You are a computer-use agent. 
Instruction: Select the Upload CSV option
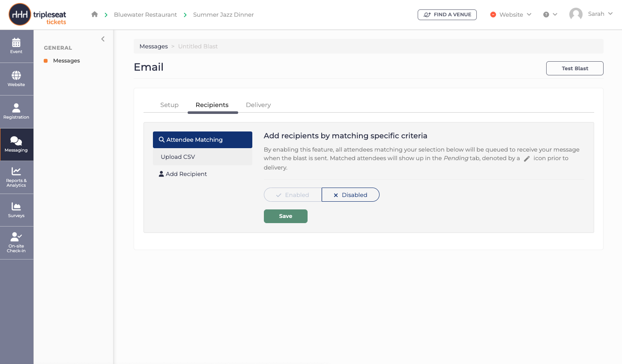[203, 157]
